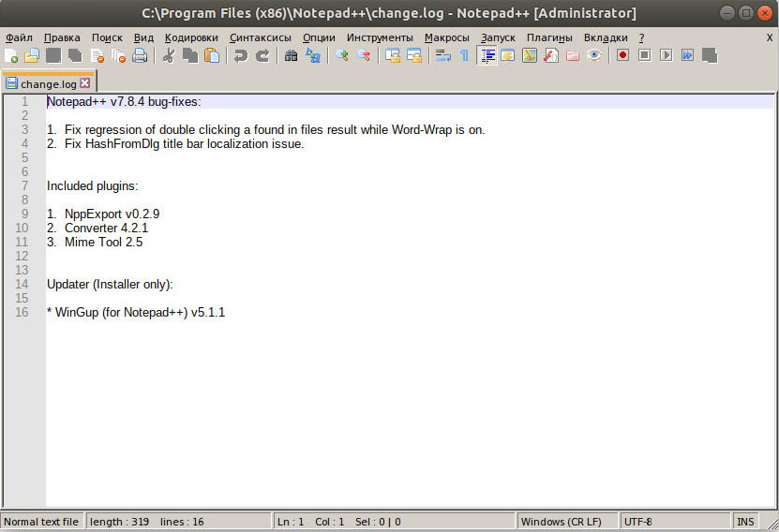
Task: Click line number 7 in the margin
Action: [24, 185]
